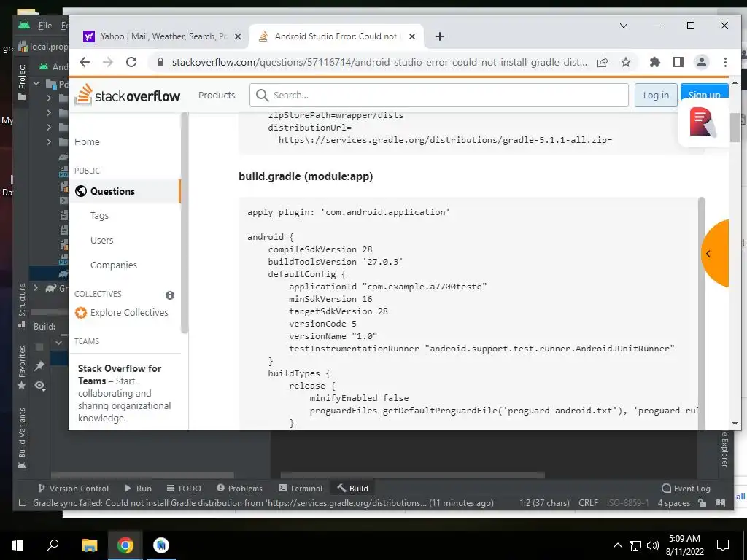Open Tags in the sidebar
Viewport: 747px width, 560px height.
point(99,216)
